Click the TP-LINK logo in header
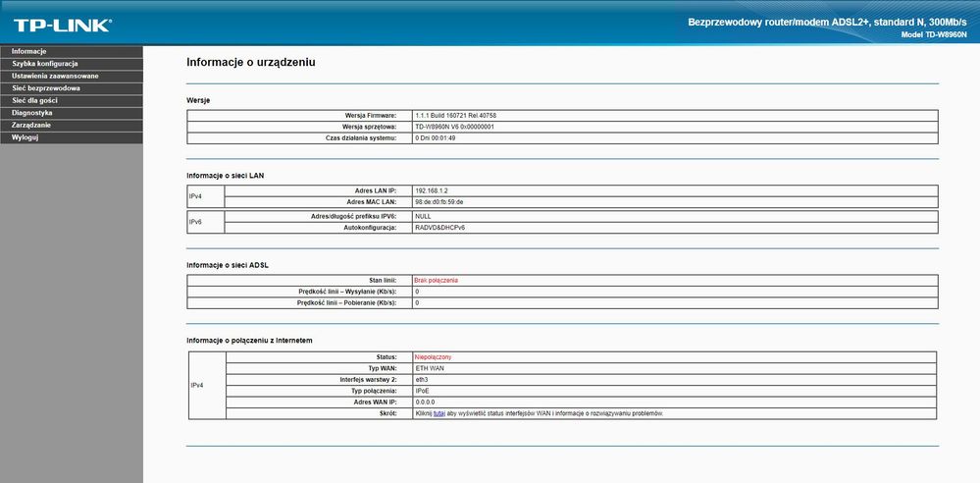 pos(62,24)
